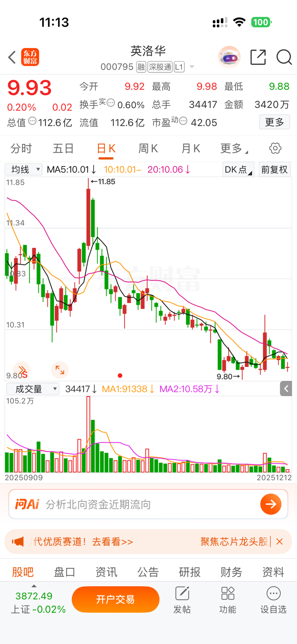The image size is (297, 644).
Task: Tap the L1 quote level badge
Action: pyautogui.click(x=179, y=67)
